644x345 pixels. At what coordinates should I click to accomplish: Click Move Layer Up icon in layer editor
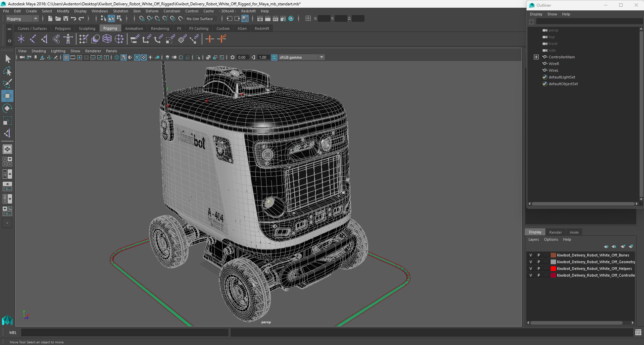tap(606, 246)
